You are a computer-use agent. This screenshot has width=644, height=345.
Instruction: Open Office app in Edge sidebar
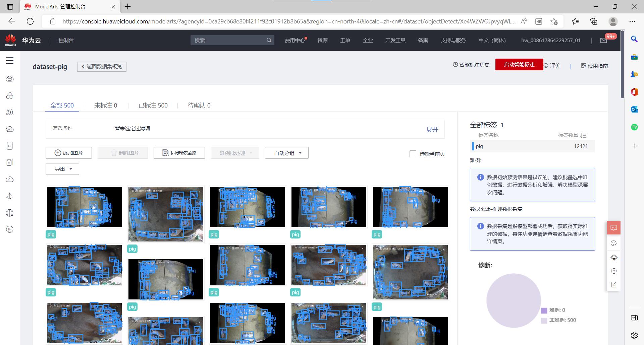(x=634, y=92)
